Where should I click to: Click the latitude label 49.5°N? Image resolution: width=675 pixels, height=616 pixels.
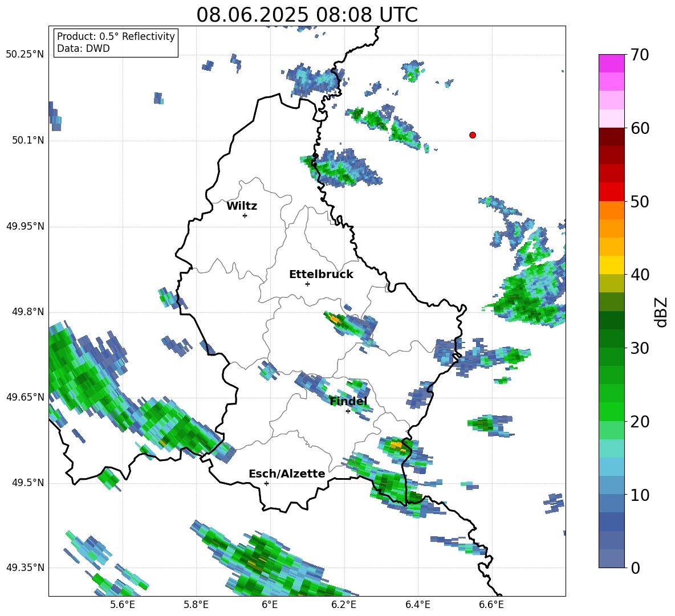pos(29,483)
